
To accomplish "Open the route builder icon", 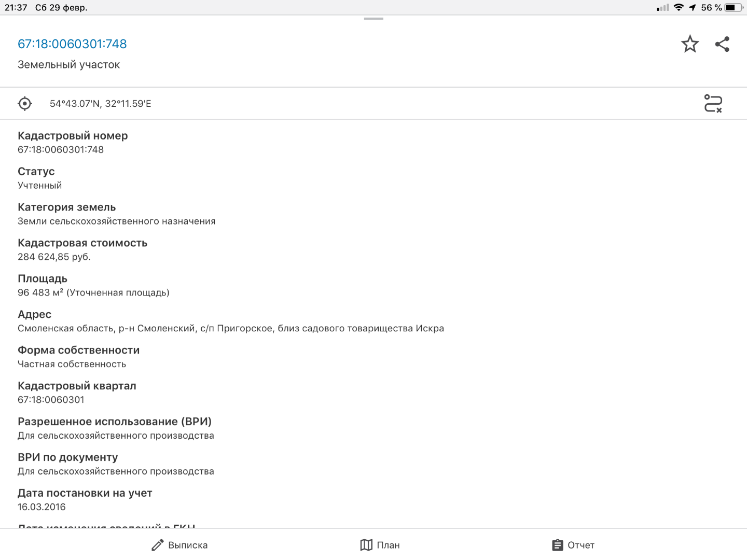I will coord(713,104).
